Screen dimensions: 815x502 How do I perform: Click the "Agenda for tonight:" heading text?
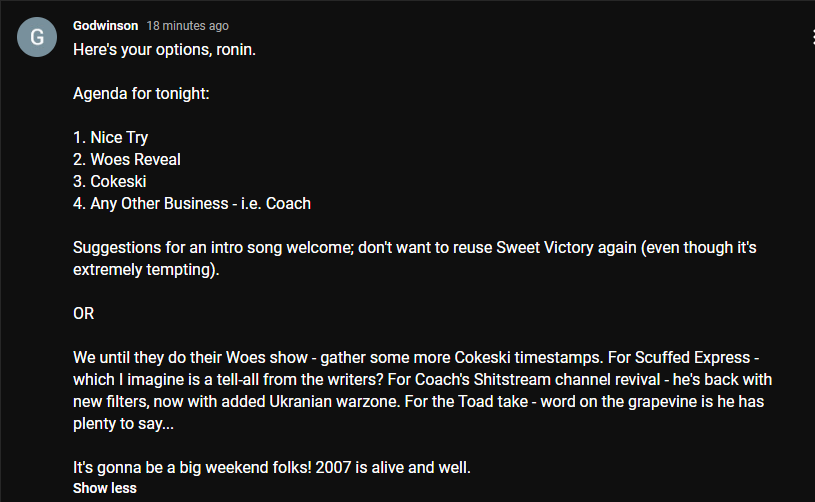pos(141,94)
